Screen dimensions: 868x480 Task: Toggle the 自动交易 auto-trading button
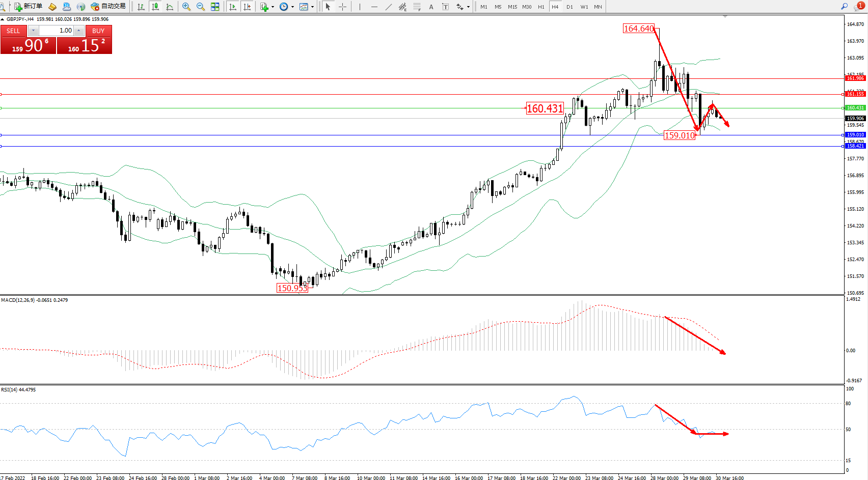(x=108, y=7)
